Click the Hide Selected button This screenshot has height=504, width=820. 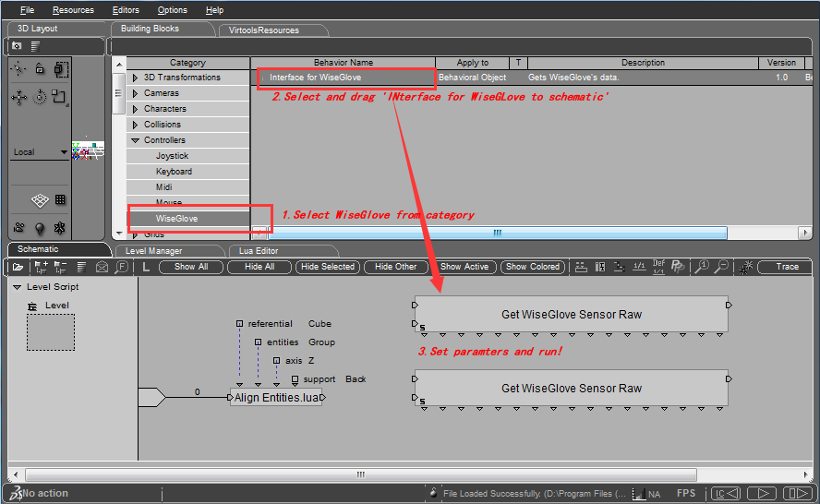(x=327, y=267)
